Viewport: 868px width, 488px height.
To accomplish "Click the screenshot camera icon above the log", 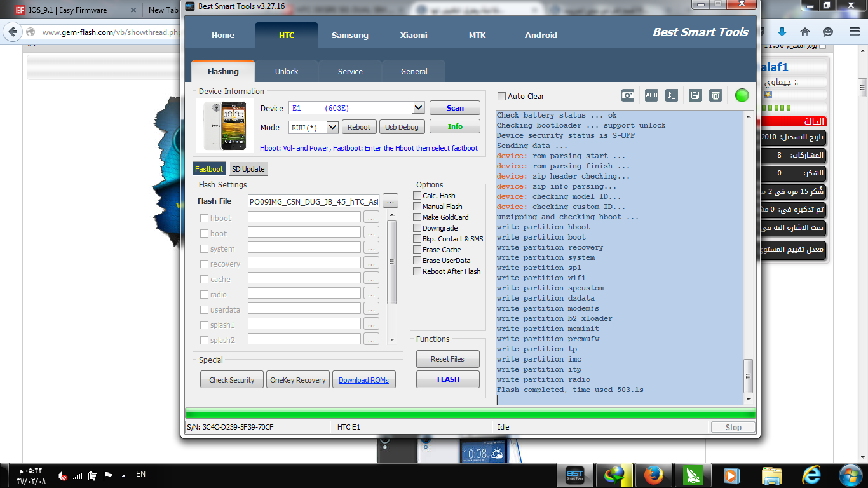I will (x=628, y=95).
